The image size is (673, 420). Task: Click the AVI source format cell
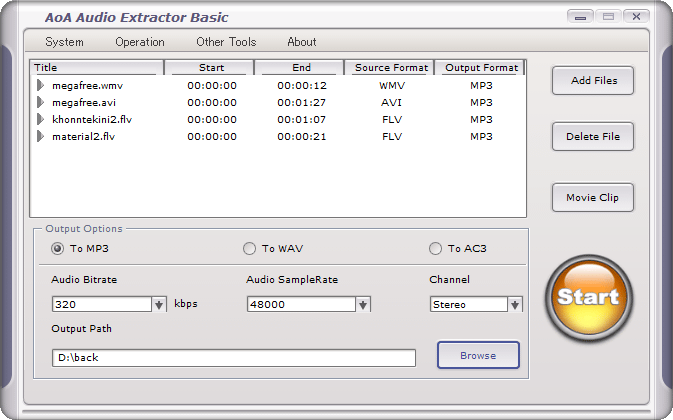point(391,103)
